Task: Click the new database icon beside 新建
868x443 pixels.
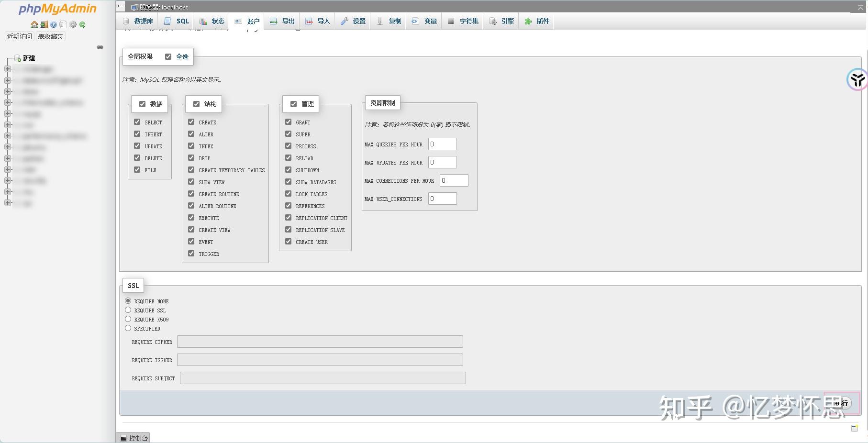Action: click(18, 58)
